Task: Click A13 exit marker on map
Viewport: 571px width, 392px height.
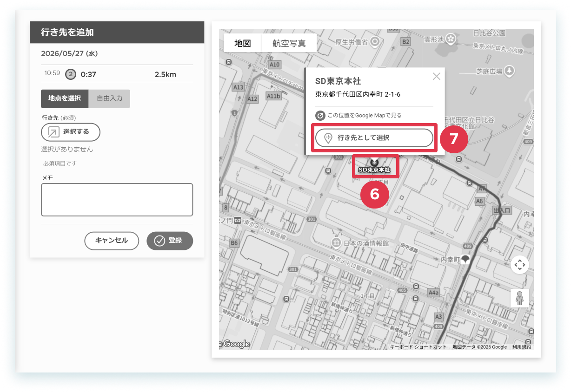Action: (239, 87)
